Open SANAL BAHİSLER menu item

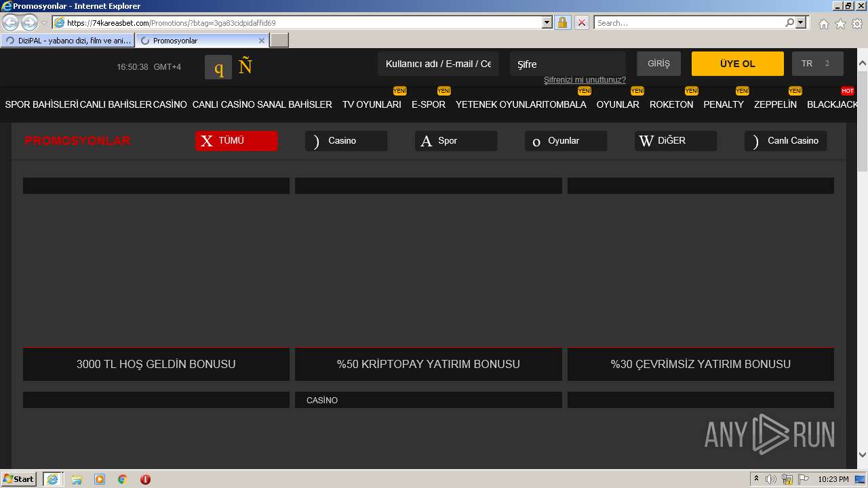tap(295, 104)
